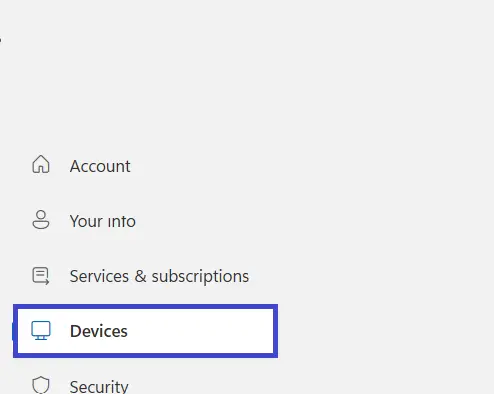Image resolution: width=494 pixels, height=394 pixels.
Task: Click the bold "Devices" label
Action: click(x=99, y=331)
